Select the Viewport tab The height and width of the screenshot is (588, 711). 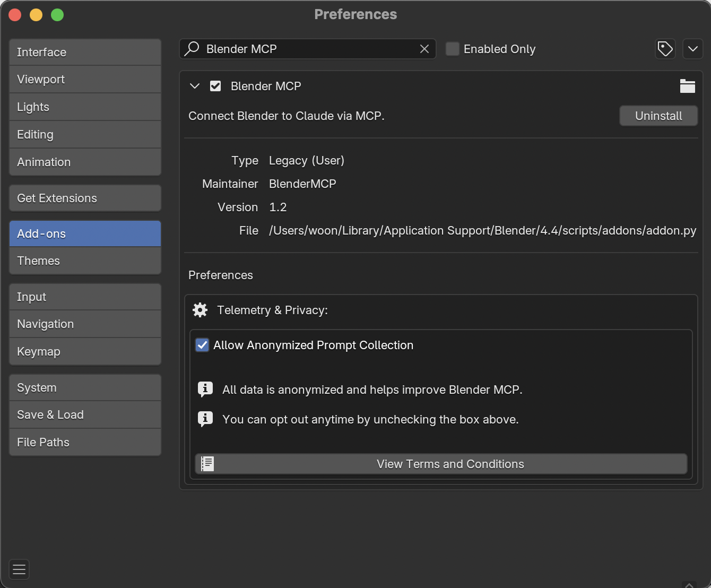[85, 79]
